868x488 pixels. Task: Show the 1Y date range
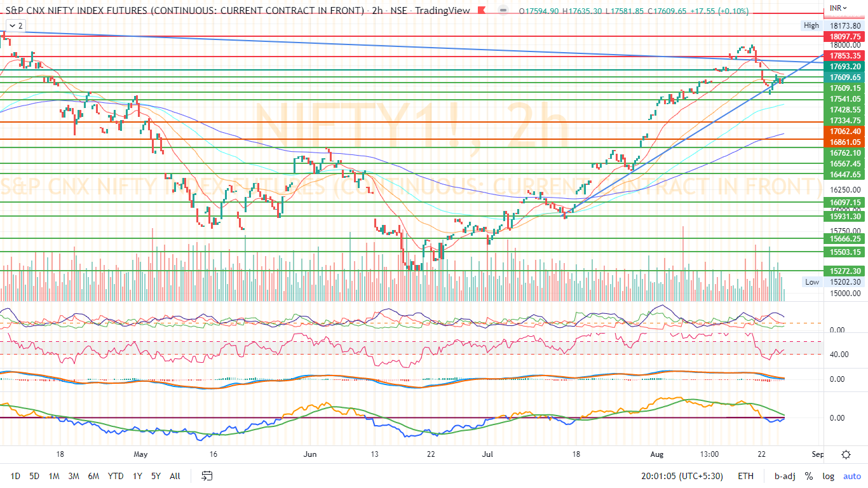137,475
